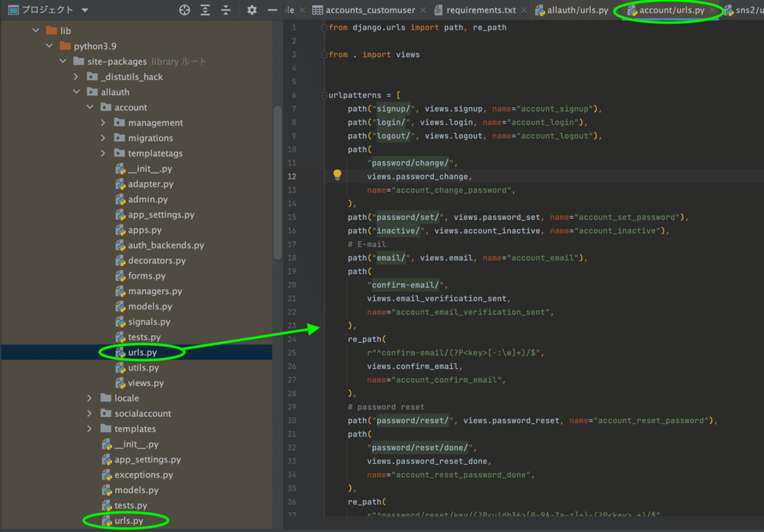Click the folder icon of migrations
Viewport: 764px width, 532px height.
[x=119, y=137]
